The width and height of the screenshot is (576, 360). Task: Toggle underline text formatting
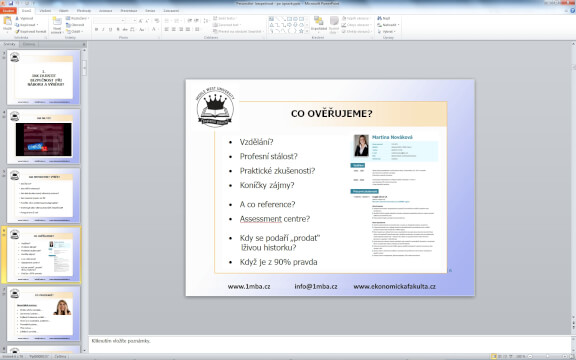110,29
